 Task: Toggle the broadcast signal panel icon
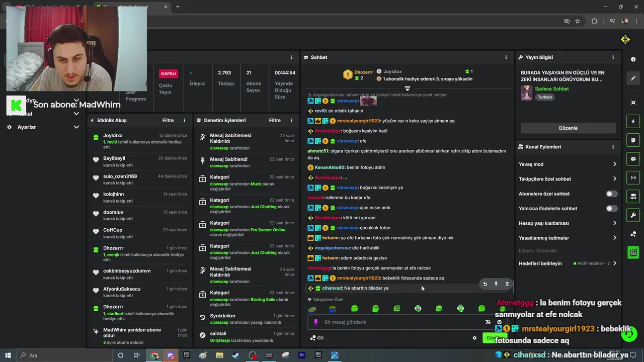tap(633, 177)
